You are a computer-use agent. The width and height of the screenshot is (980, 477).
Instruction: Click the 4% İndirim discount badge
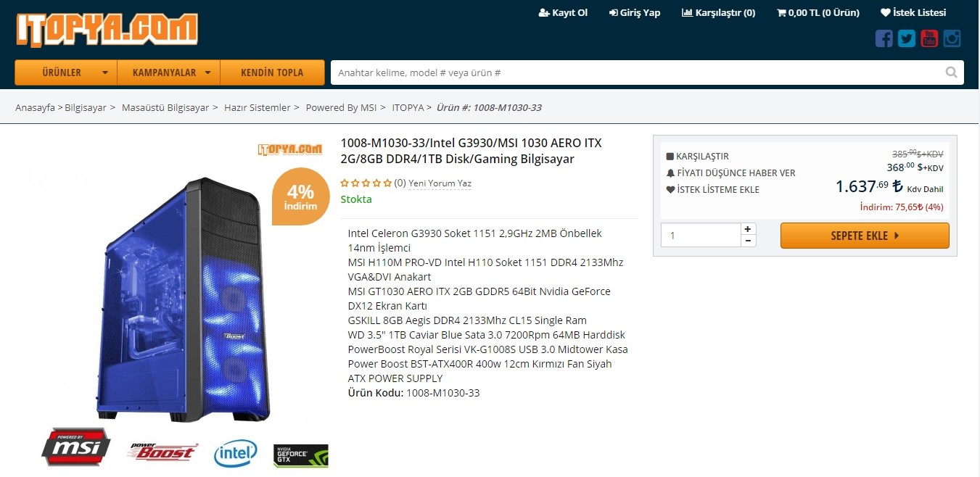tap(301, 196)
